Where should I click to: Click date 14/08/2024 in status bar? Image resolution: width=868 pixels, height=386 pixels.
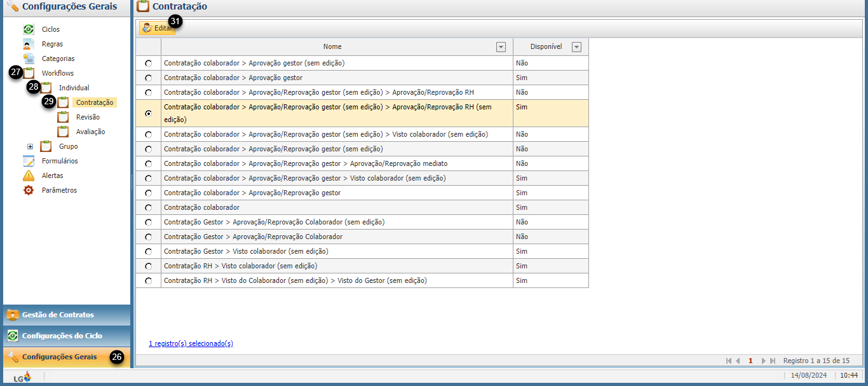coord(809,375)
